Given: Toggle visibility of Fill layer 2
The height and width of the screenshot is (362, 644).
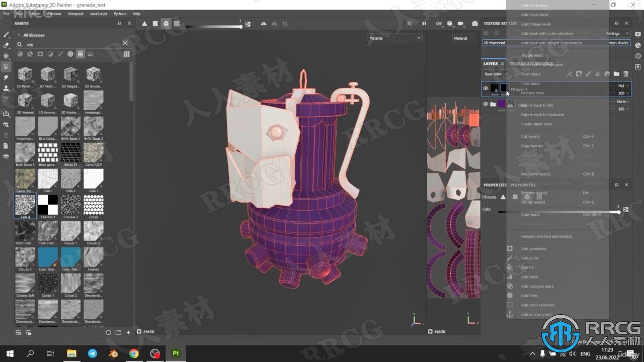Looking at the screenshot, I should tap(486, 88).
